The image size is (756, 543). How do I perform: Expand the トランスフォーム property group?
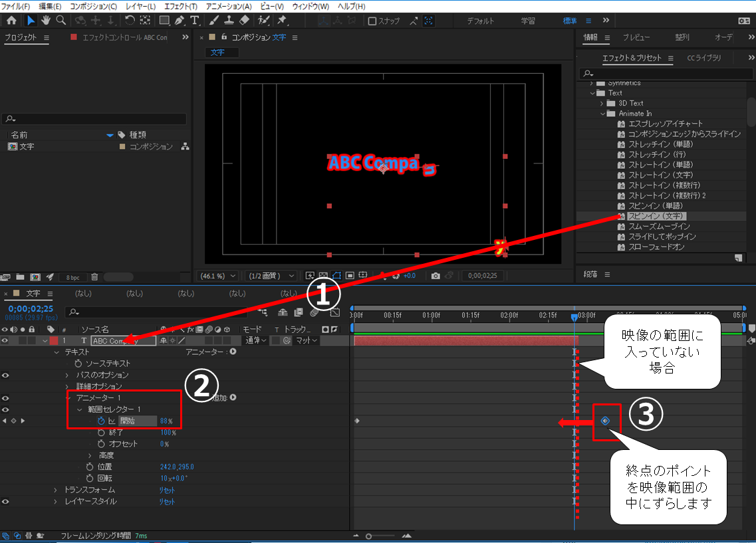pos(57,490)
